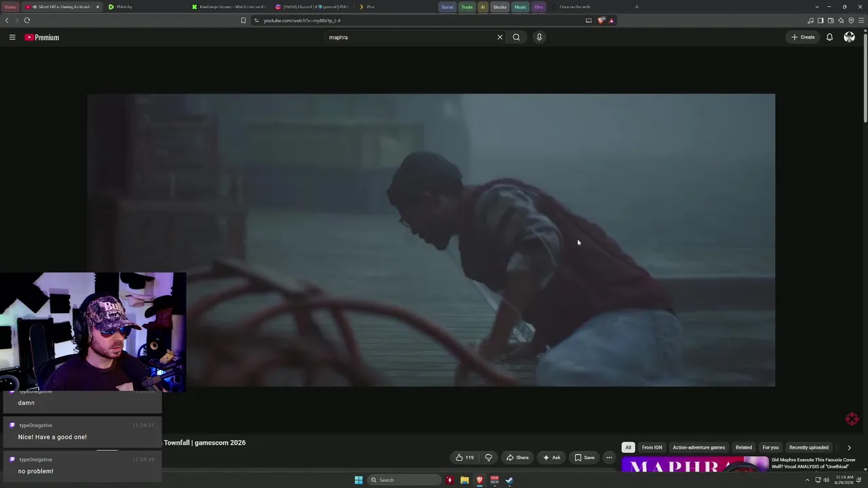
Task: Click the red floating extension icon
Action: tap(852, 419)
